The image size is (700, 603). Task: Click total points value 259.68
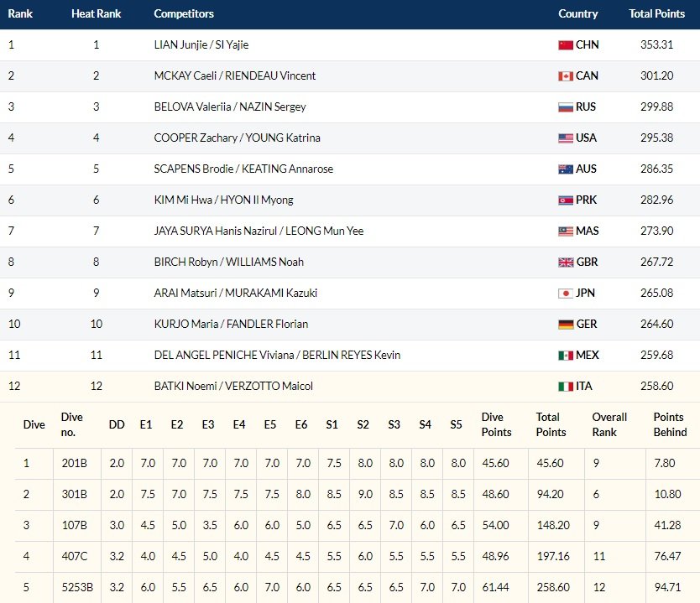656,356
